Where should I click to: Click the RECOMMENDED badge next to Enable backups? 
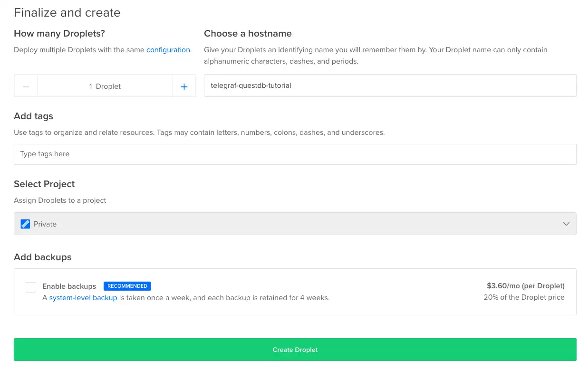[x=127, y=286]
